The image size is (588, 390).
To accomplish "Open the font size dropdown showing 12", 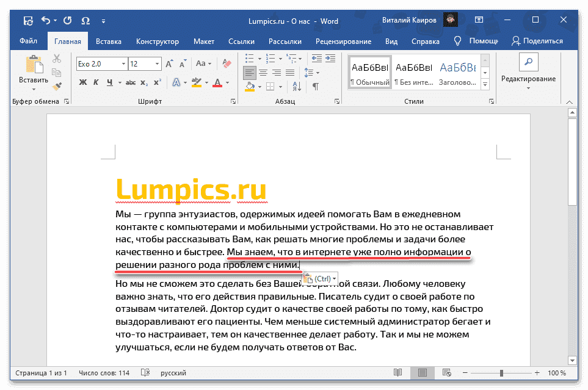I will [x=157, y=62].
